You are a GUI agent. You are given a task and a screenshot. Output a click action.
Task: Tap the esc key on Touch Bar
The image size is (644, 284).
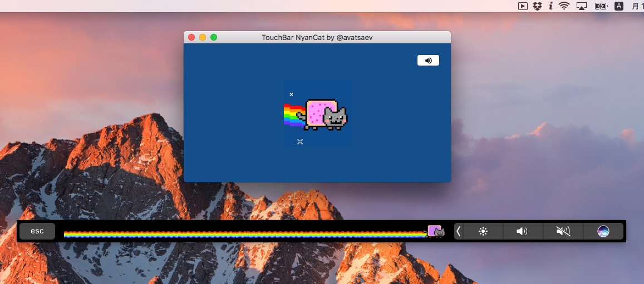(x=37, y=231)
